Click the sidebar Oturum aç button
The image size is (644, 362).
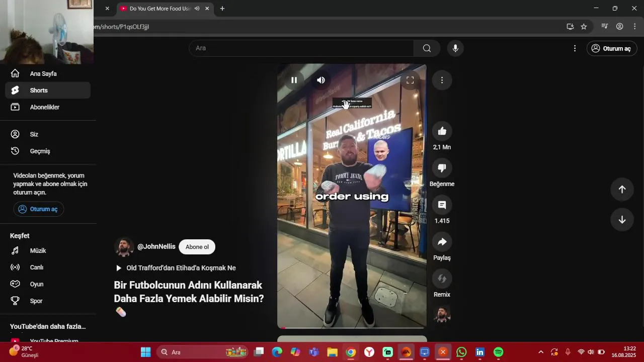(x=39, y=209)
